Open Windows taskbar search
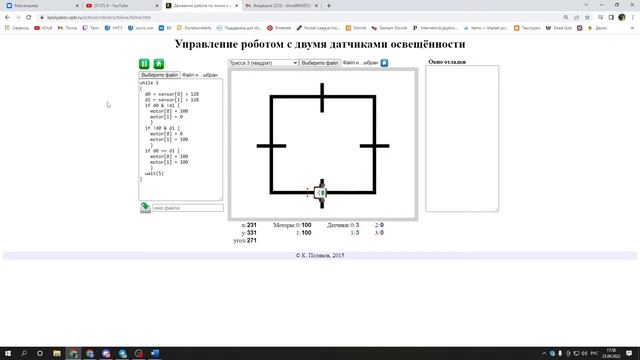Screen dimensions: 640x360 pyautogui.click(x=24, y=353)
